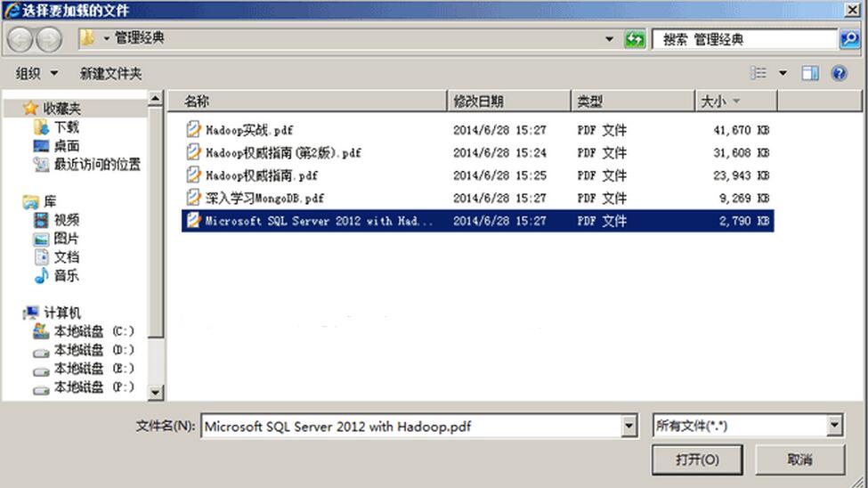868x488 pixels.
Task: Click the 搜索 管理经典 search box
Action: 744,39
